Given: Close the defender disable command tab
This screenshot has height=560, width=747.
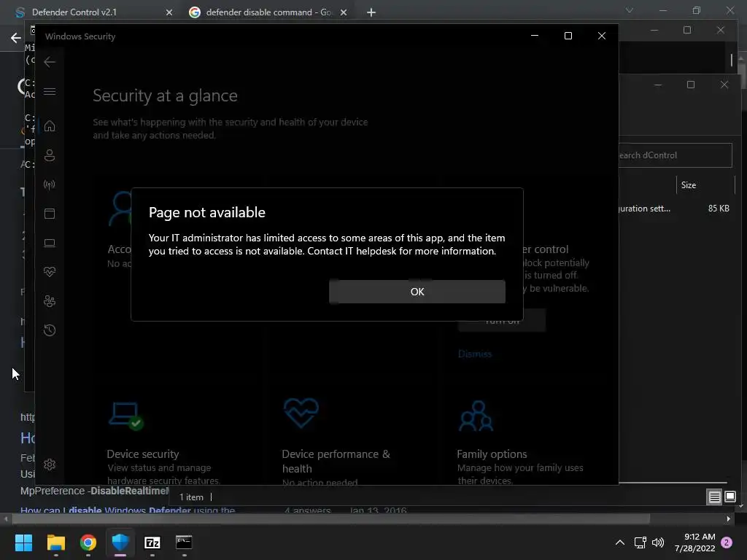Looking at the screenshot, I should [344, 12].
